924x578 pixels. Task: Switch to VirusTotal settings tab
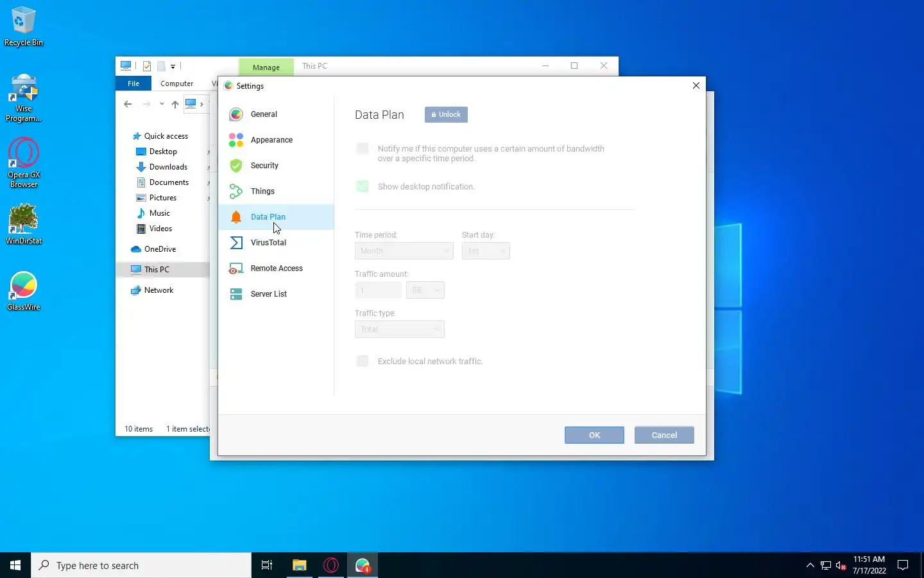click(x=276, y=243)
